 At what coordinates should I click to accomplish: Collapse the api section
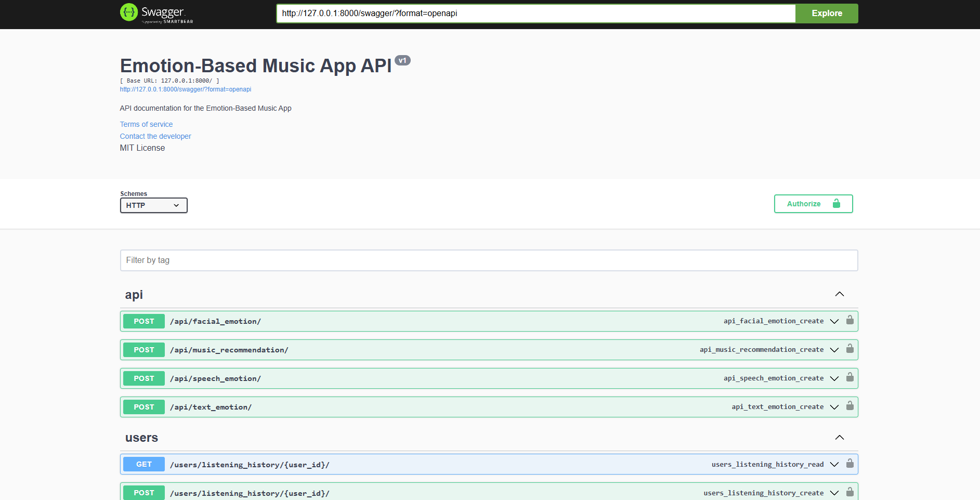coord(839,294)
